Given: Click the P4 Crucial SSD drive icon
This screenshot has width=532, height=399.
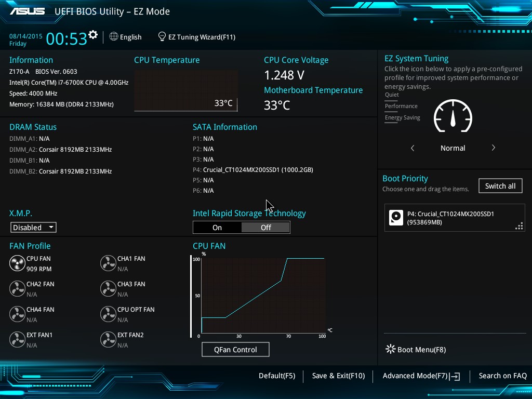Looking at the screenshot, I should [x=396, y=217].
